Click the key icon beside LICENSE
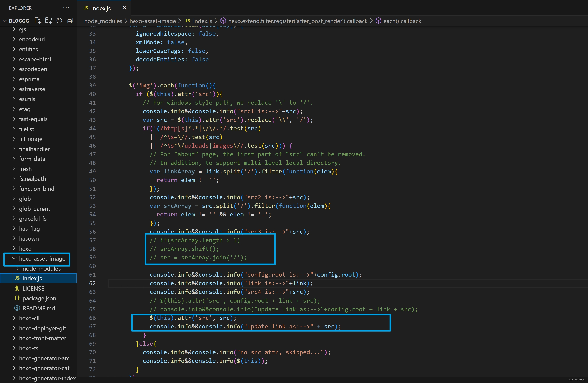The image size is (588, 383). pos(17,288)
